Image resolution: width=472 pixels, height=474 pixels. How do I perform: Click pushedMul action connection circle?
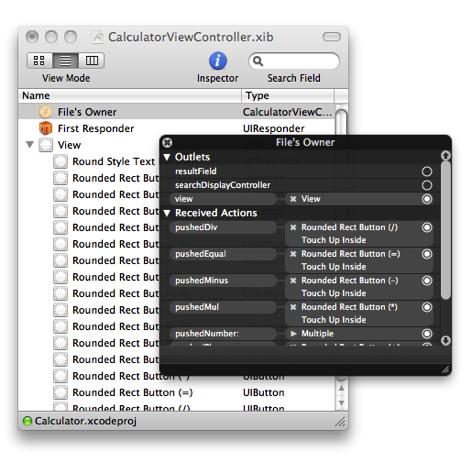(427, 307)
